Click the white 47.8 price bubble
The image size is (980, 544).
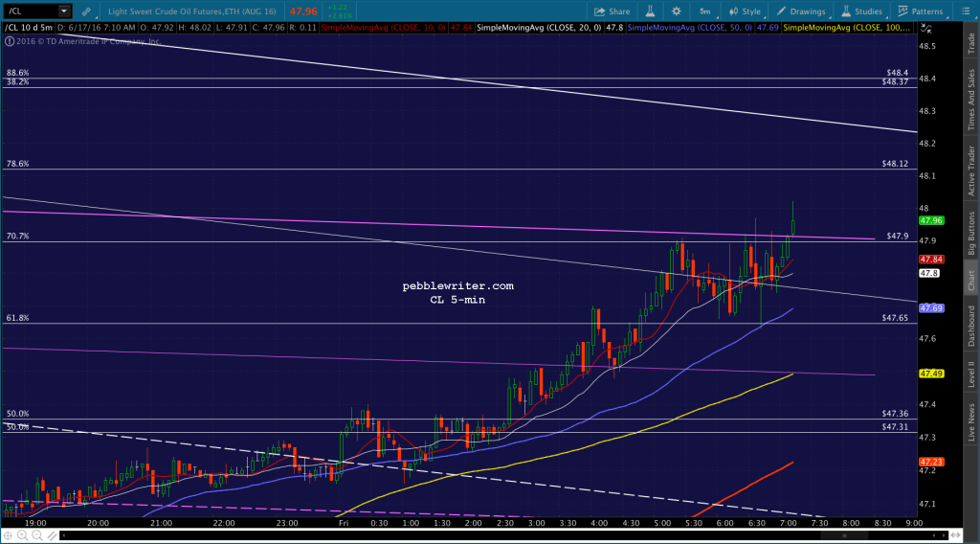(x=928, y=273)
